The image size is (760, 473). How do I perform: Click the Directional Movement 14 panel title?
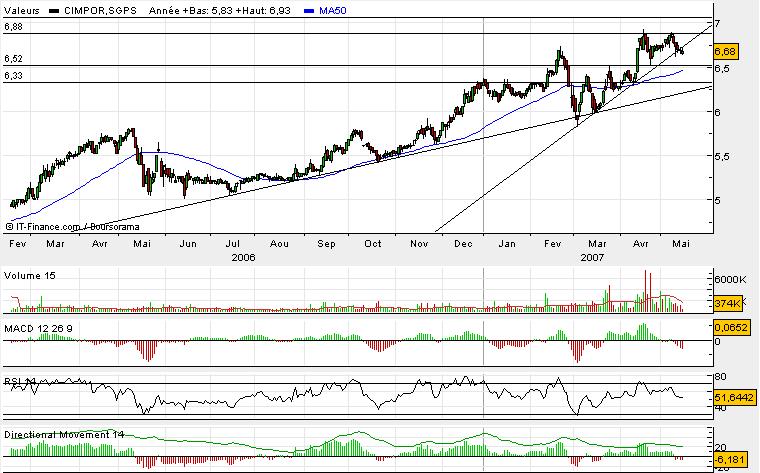pyautogui.click(x=64, y=435)
